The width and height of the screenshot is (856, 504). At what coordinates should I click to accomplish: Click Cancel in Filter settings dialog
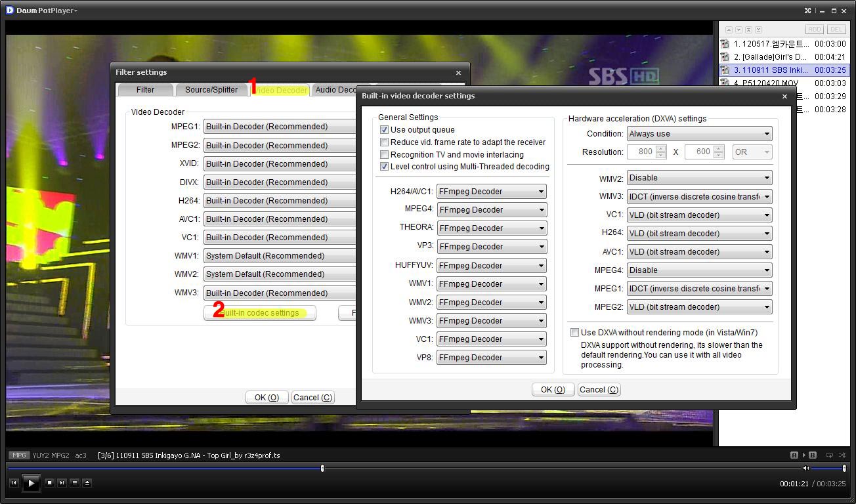coord(312,398)
